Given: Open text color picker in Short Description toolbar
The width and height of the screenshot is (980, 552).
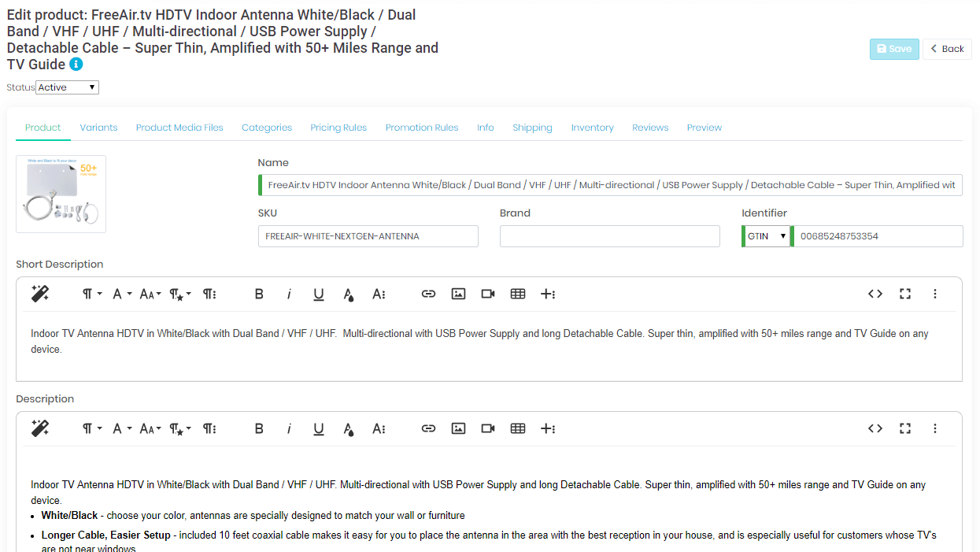Looking at the screenshot, I should tap(349, 294).
